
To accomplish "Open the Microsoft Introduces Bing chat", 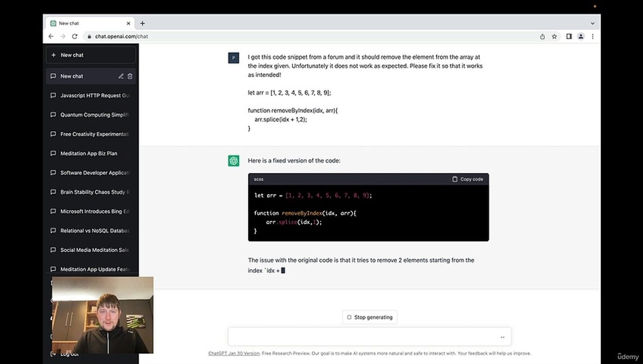I will pos(91,211).
